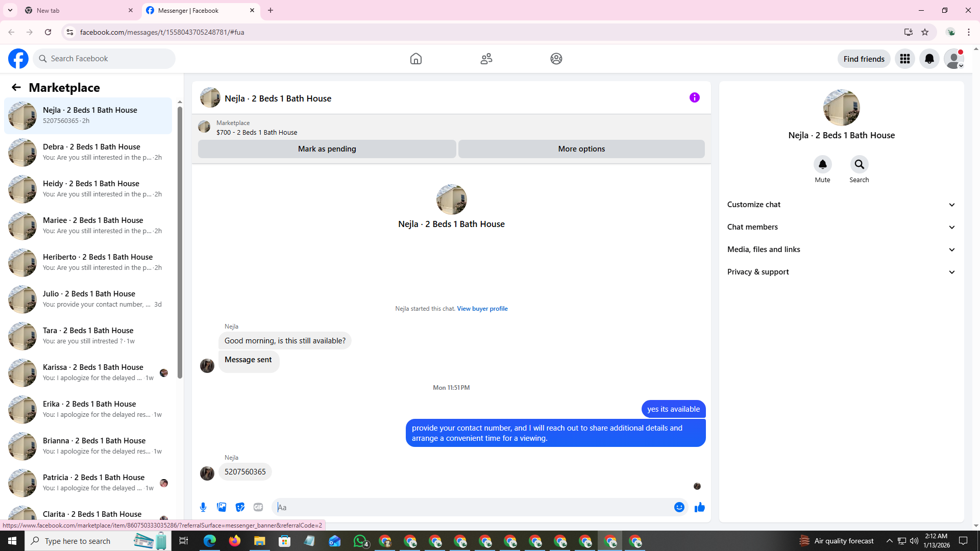Open the Facebook notifications bell

pos(929,59)
